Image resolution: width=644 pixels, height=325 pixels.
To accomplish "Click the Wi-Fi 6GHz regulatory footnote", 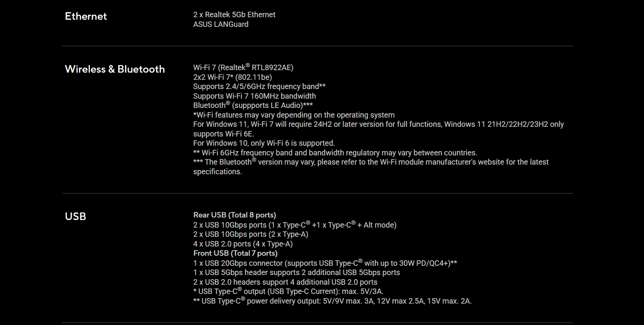I will [x=335, y=153].
